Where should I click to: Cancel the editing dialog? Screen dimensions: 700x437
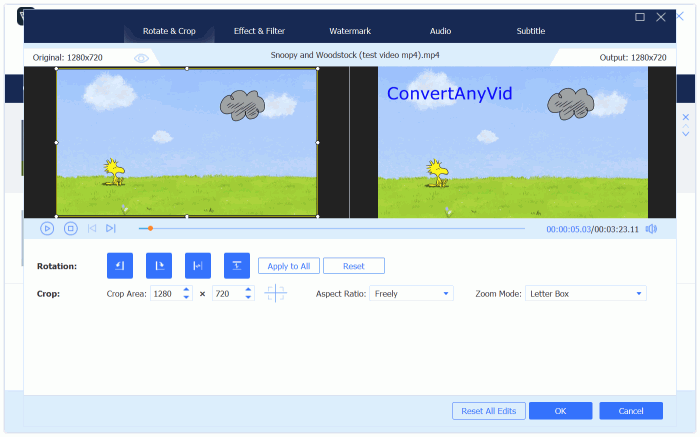[x=631, y=411]
